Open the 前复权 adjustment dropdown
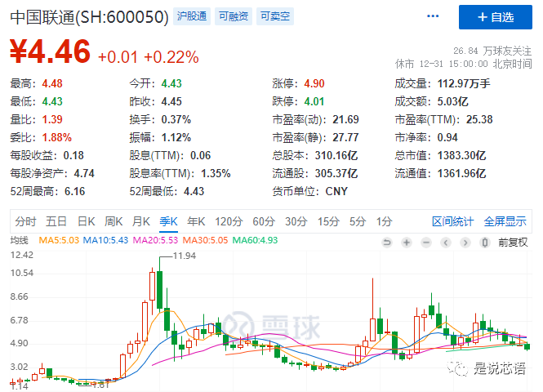This screenshot has width=543, height=392. (513, 243)
